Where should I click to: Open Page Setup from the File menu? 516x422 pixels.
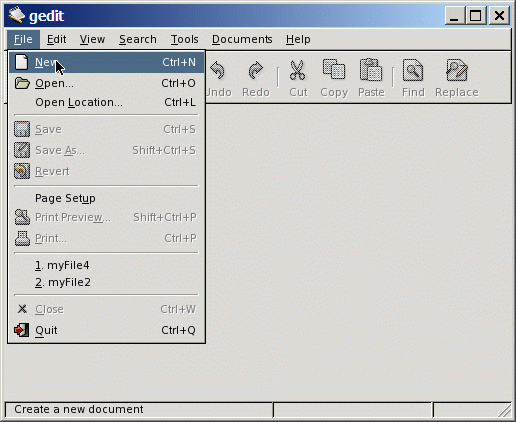(106, 198)
